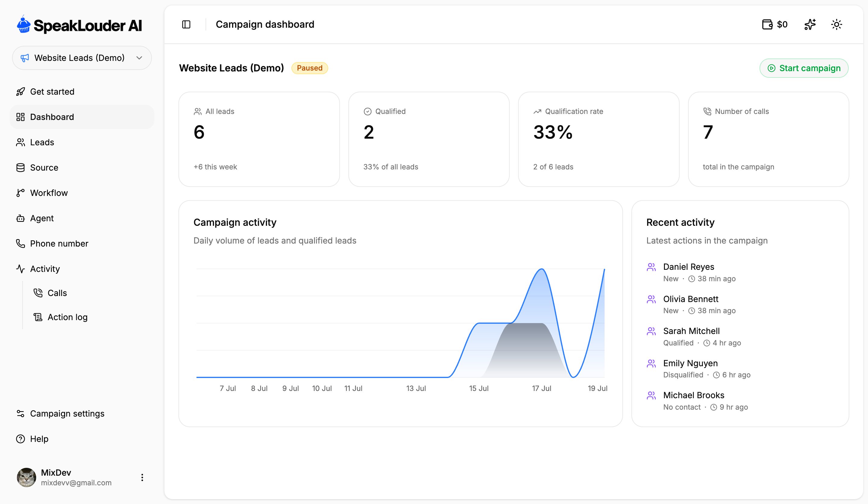Open the Qualification rate card
The width and height of the screenshot is (868, 504).
pyautogui.click(x=599, y=139)
